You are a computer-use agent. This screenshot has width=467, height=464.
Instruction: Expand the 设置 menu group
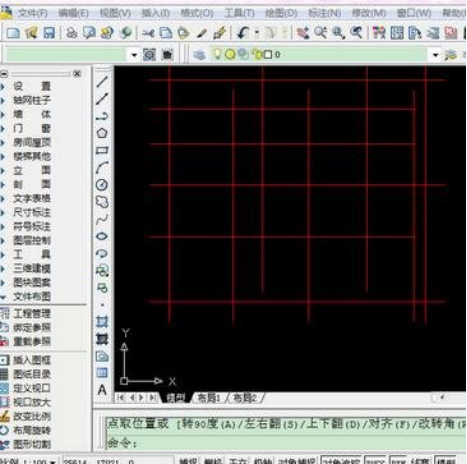click(x=31, y=86)
